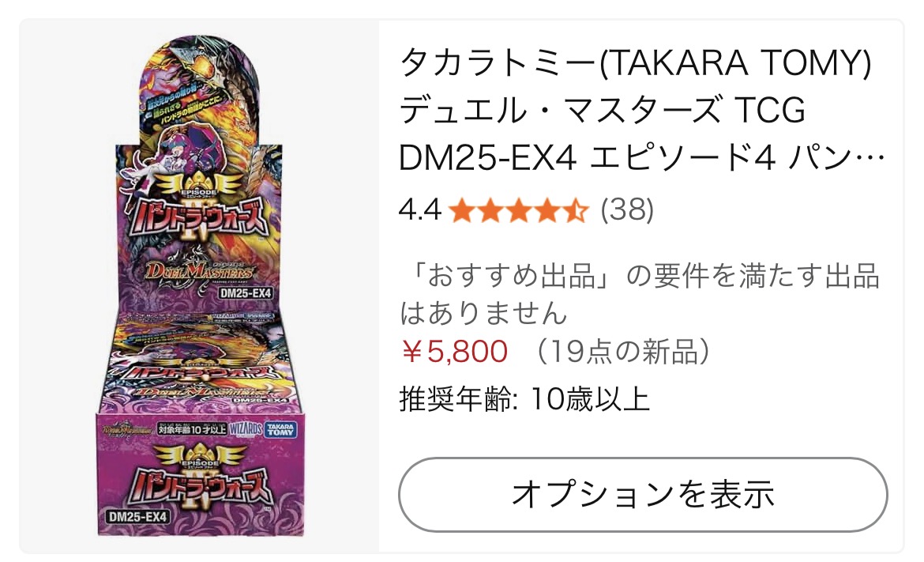Open the product box thumbnail image
The width and height of the screenshot is (924, 562).
click(199, 286)
